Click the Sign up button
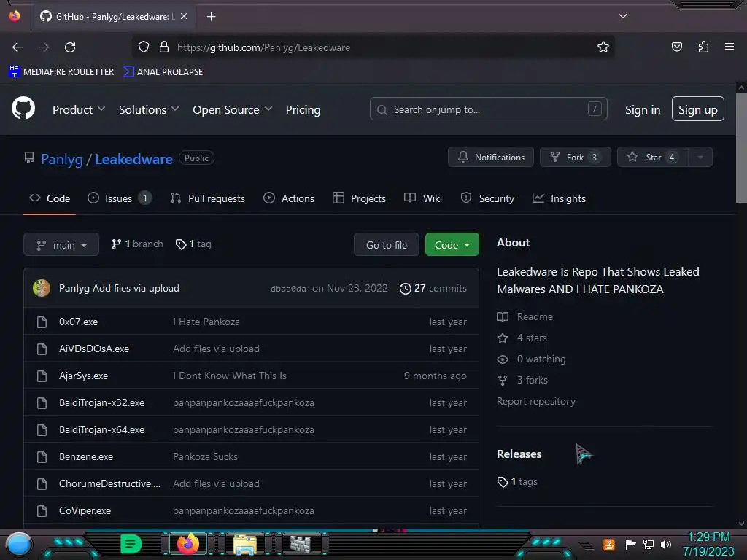This screenshot has width=747, height=560. tap(697, 109)
